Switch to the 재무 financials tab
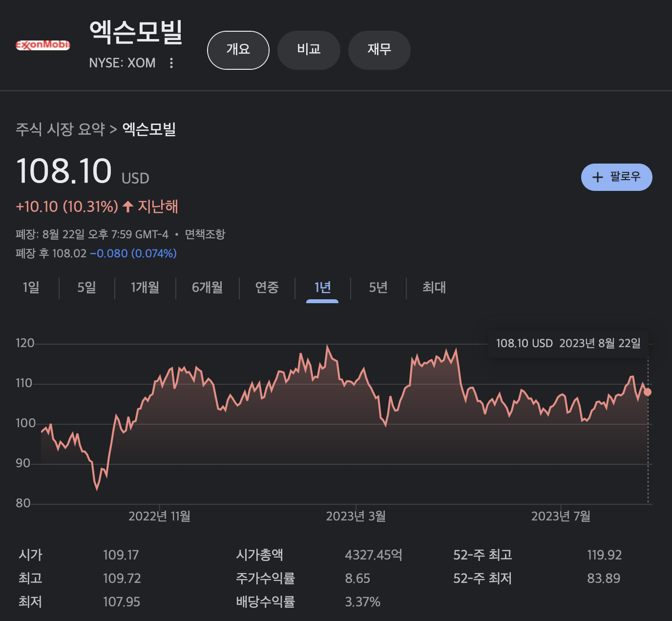Image resolution: width=672 pixels, height=621 pixels. click(x=379, y=50)
